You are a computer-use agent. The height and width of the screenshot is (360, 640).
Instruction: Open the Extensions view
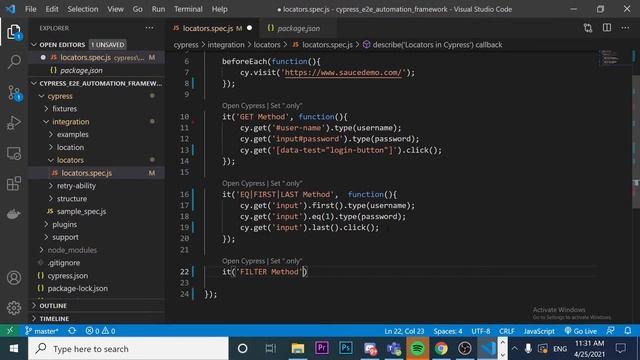tap(14, 184)
